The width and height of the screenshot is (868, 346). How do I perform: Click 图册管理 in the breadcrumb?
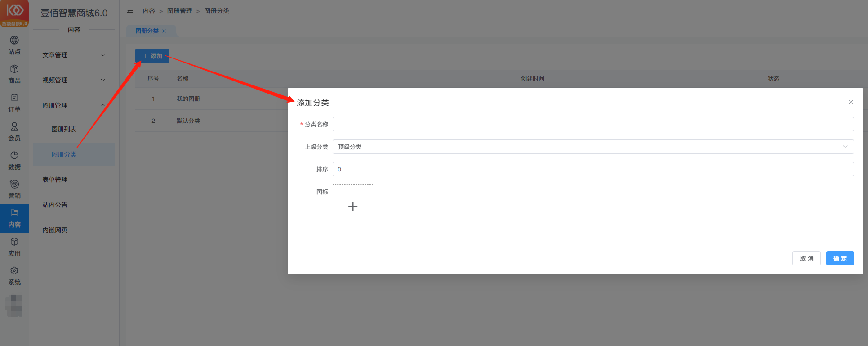179,11
